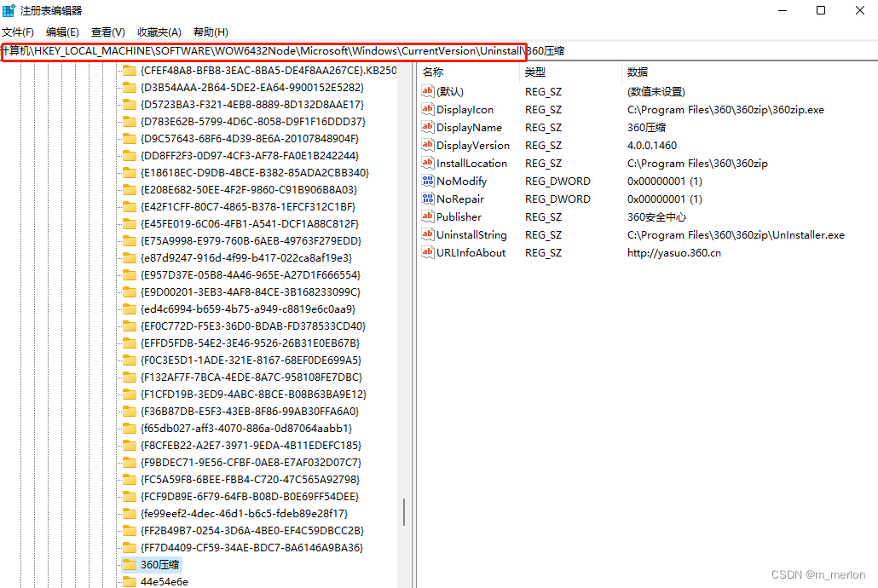Select tree key {FCF9D89E-6F79-64FB-B08D-B0E69FF54DEE}
The height and width of the screenshot is (588, 878).
coord(249,496)
